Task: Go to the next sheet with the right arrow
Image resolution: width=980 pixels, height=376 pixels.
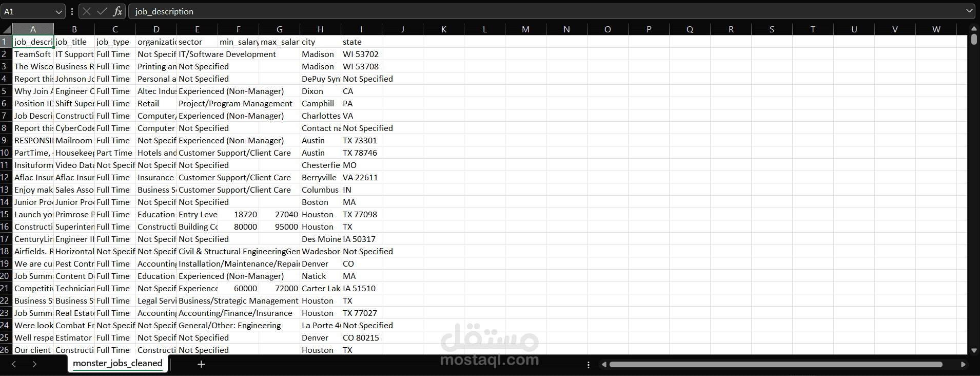Action: (x=34, y=364)
